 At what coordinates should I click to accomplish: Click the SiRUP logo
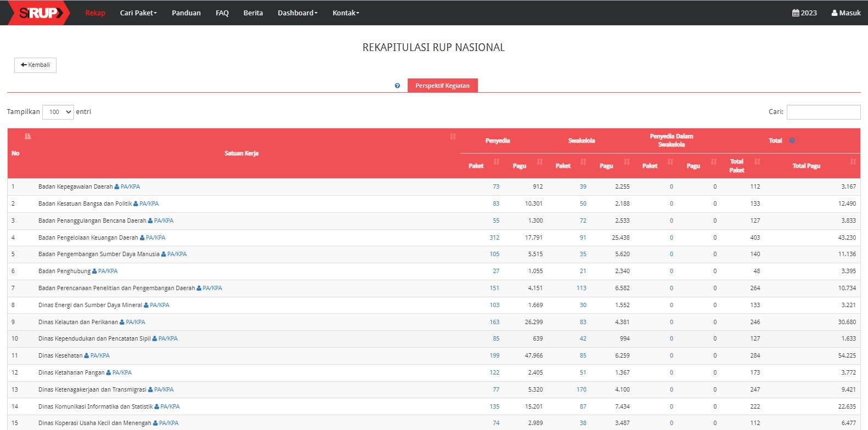(x=38, y=13)
